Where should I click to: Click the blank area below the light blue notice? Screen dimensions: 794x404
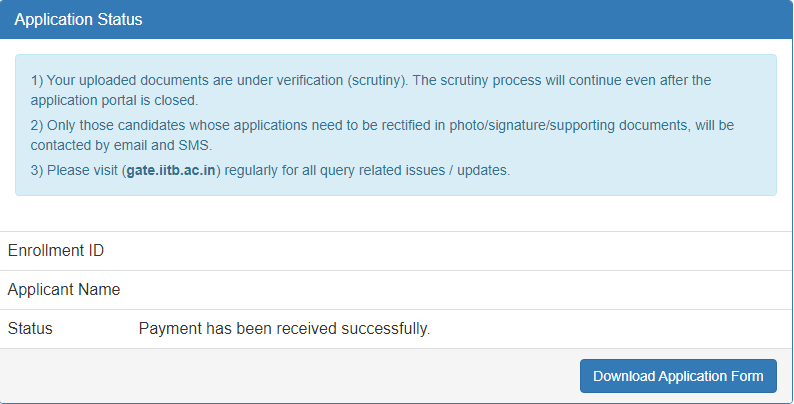coord(396,214)
